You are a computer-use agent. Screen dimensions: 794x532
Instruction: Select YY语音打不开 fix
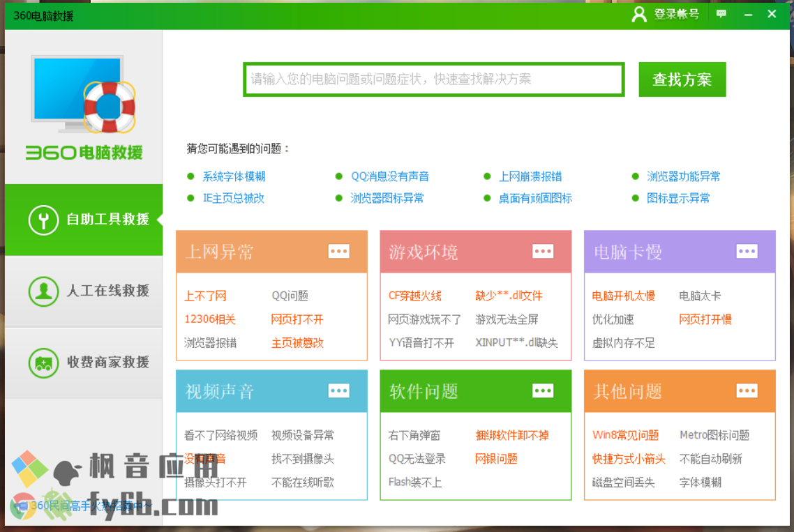(421, 343)
